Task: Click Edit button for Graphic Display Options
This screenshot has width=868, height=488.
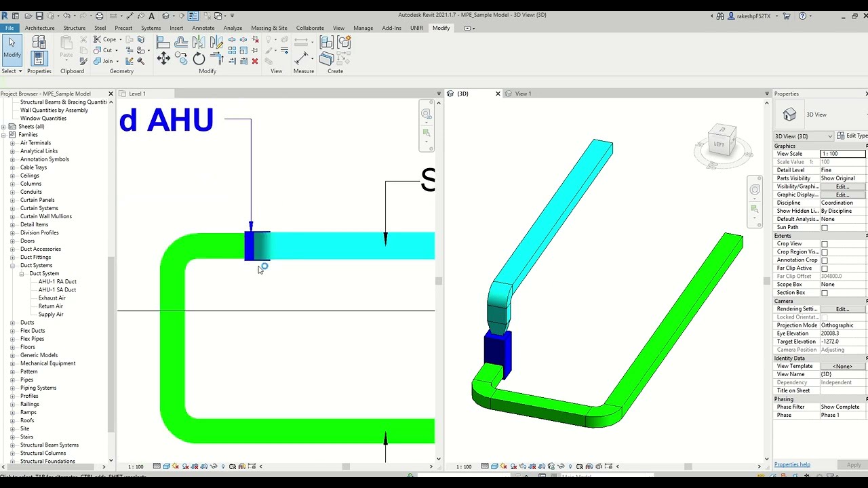Action: click(842, 195)
